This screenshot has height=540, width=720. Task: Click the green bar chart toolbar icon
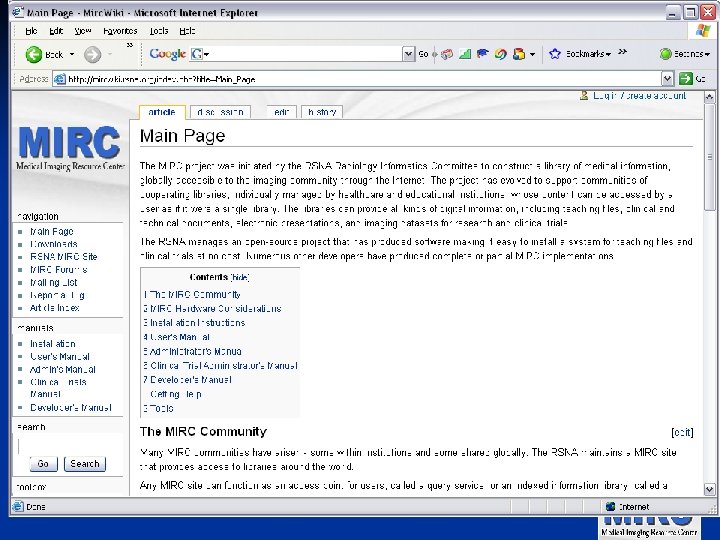click(x=465, y=54)
